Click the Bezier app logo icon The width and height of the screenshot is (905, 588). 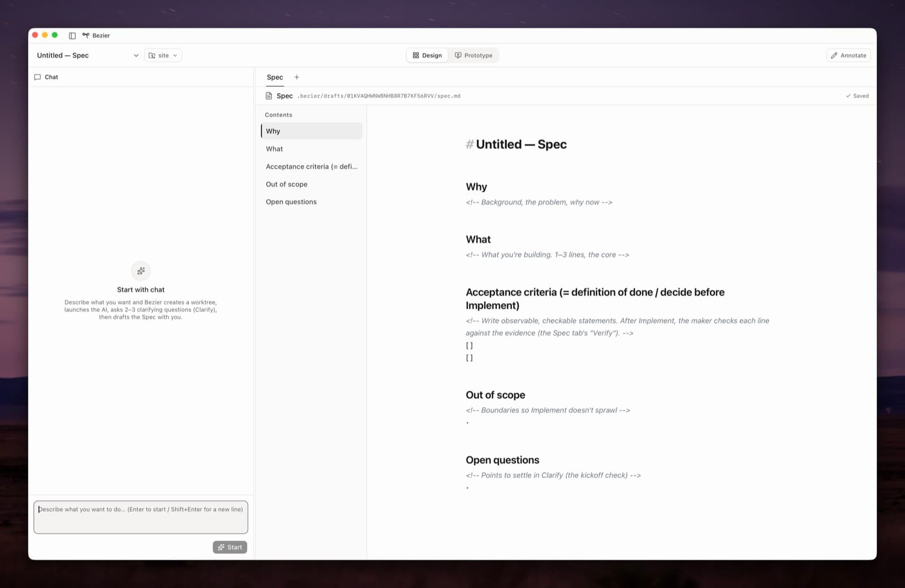tap(86, 35)
